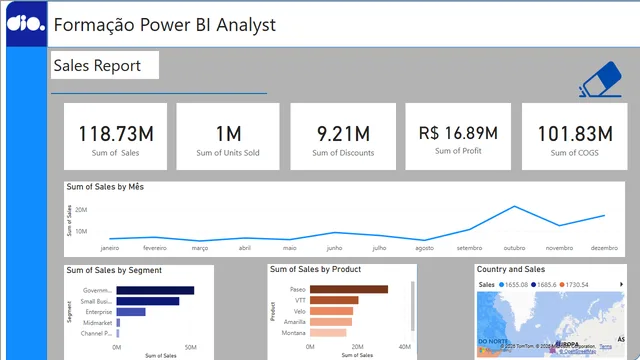This screenshot has width=640, height=360.
Task: Click Country and Sales map title
Action: click(511, 269)
